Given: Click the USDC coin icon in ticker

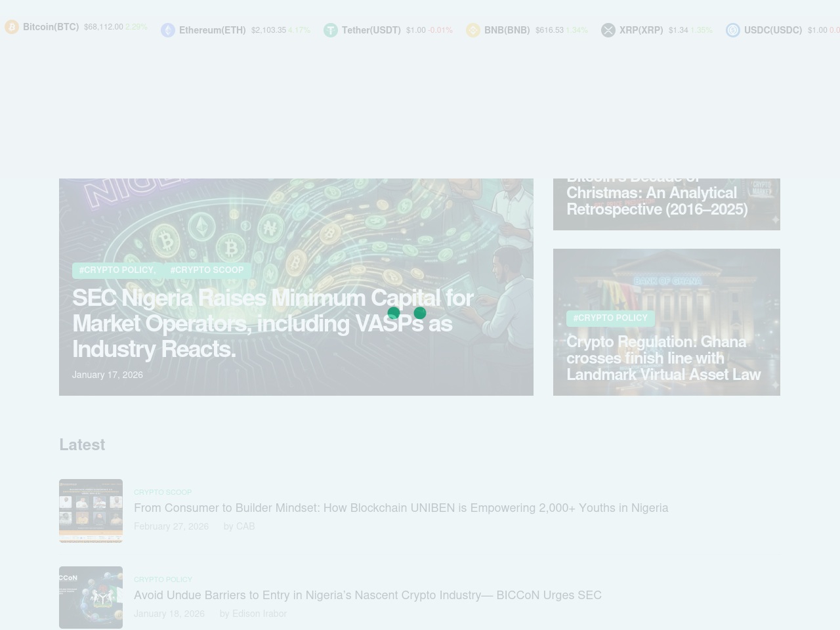Looking at the screenshot, I should click(733, 30).
